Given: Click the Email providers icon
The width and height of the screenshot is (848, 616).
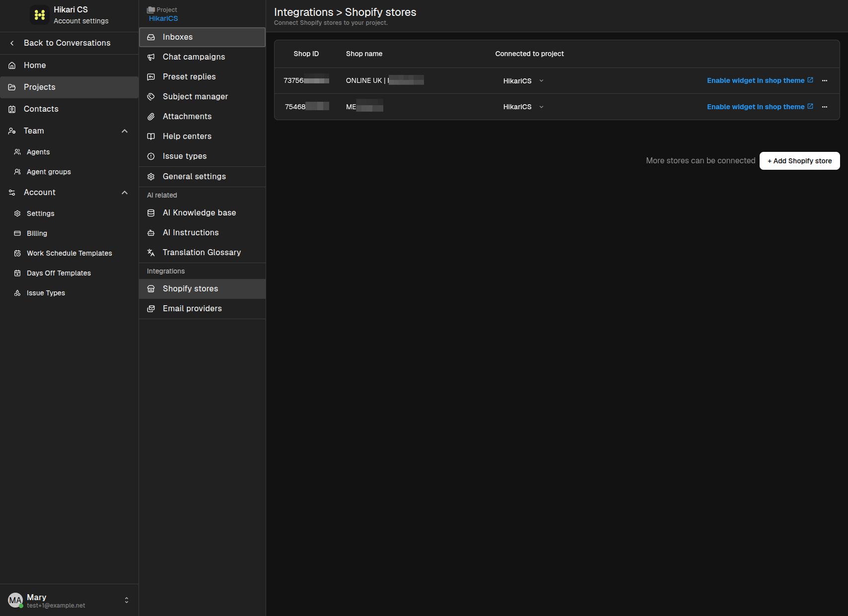Looking at the screenshot, I should point(151,309).
